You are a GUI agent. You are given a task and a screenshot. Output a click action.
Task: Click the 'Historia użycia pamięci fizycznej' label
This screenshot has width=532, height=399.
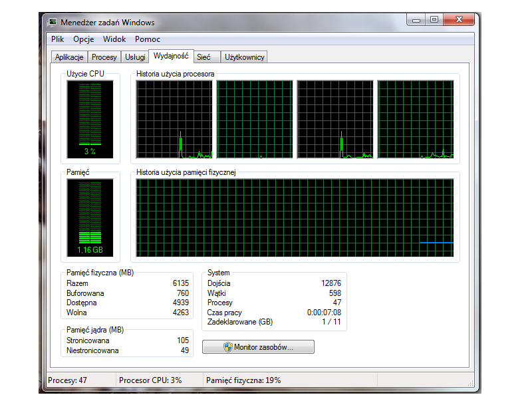pos(186,172)
